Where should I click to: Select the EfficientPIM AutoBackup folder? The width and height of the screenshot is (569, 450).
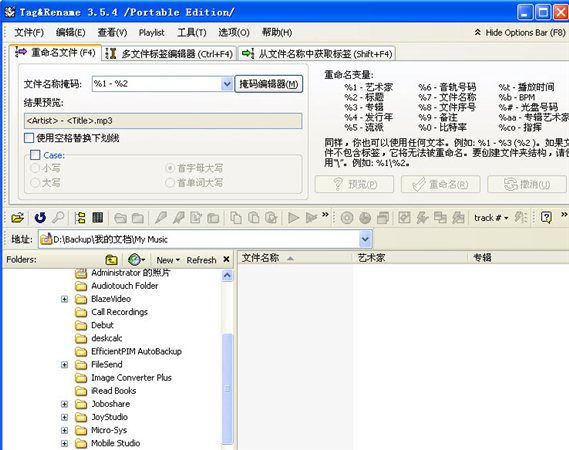[136, 351]
